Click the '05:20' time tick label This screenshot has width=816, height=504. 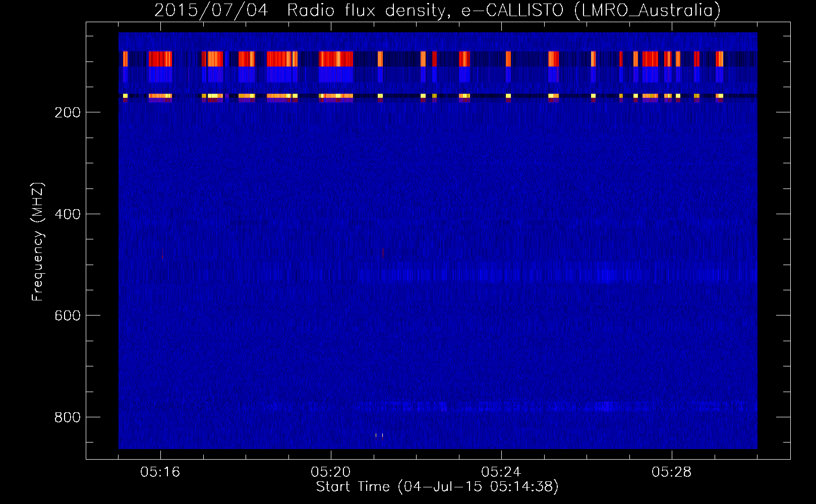click(331, 472)
